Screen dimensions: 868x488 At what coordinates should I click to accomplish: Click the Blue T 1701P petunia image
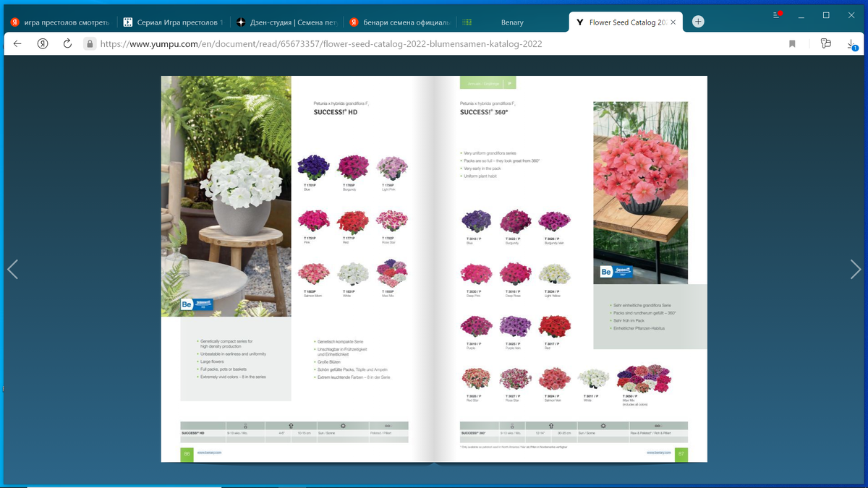(313, 168)
